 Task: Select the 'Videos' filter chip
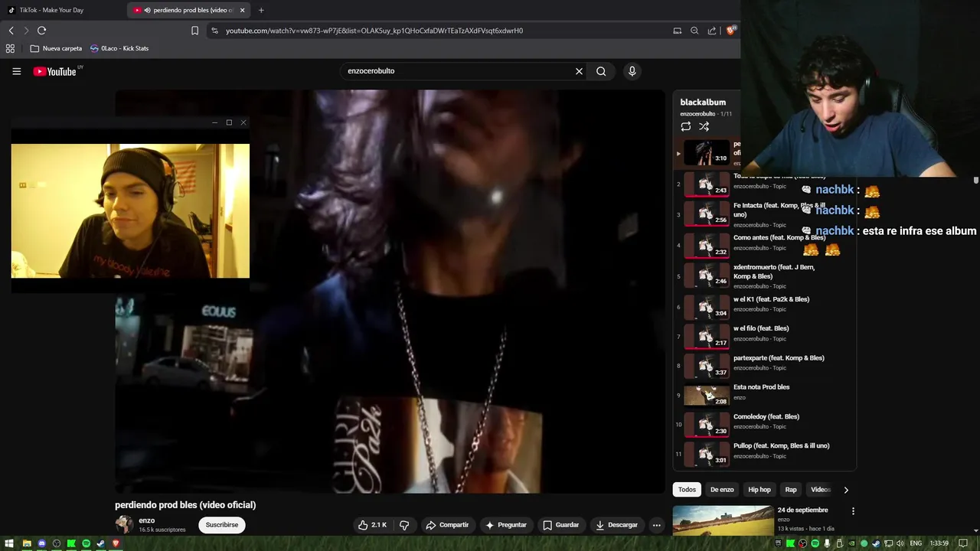click(820, 490)
